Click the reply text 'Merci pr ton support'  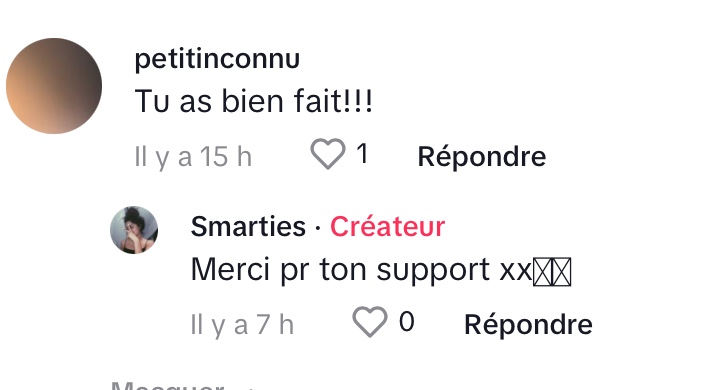340,270
